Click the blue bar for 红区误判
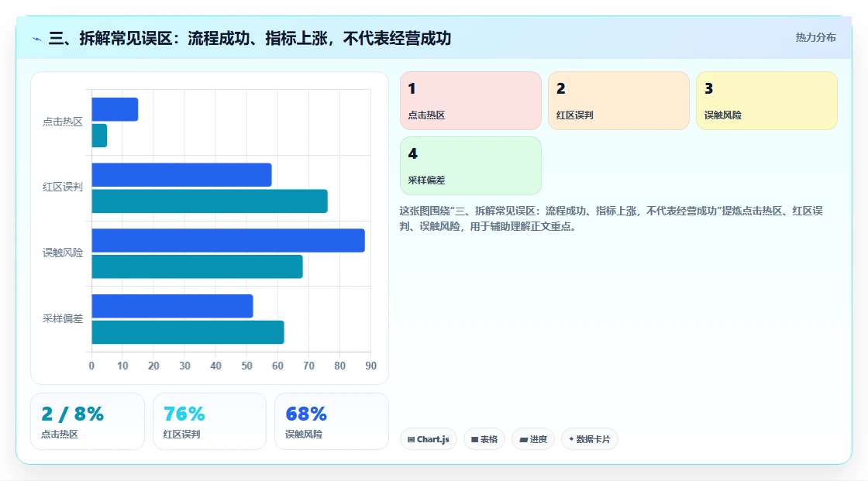The height and width of the screenshot is (481, 868). click(181, 175)
